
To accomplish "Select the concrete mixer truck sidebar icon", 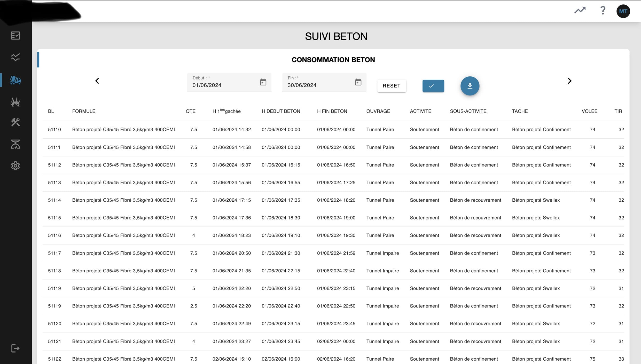I will click(x=15, y=80).
